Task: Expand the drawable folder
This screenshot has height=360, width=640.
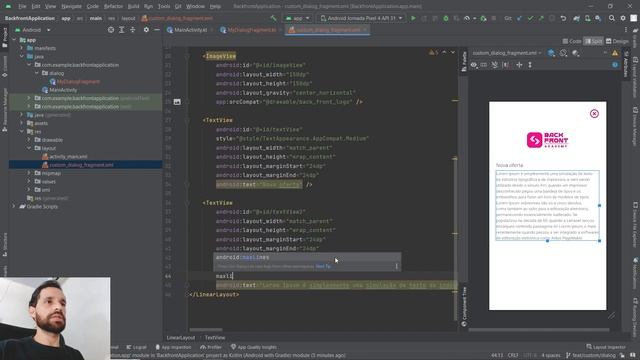Action: pyautogui.click(x=29, y=140)
